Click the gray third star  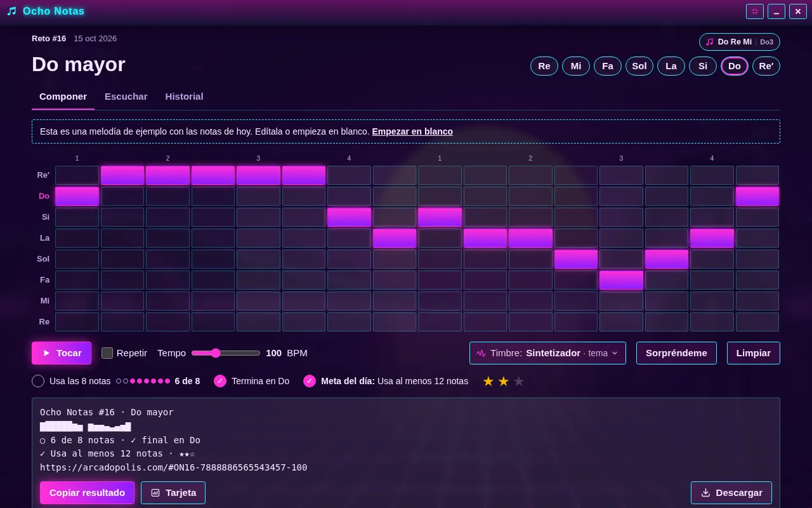pos(519,381)
